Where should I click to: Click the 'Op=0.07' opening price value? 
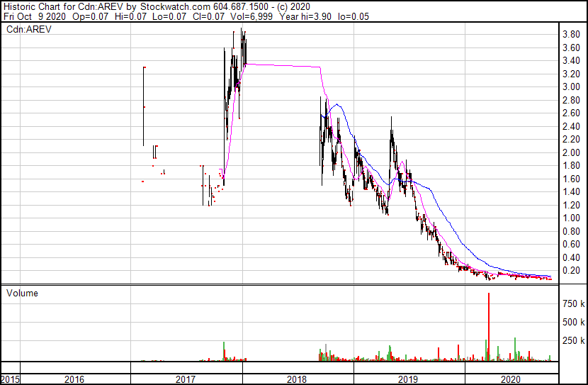[91, 16]
